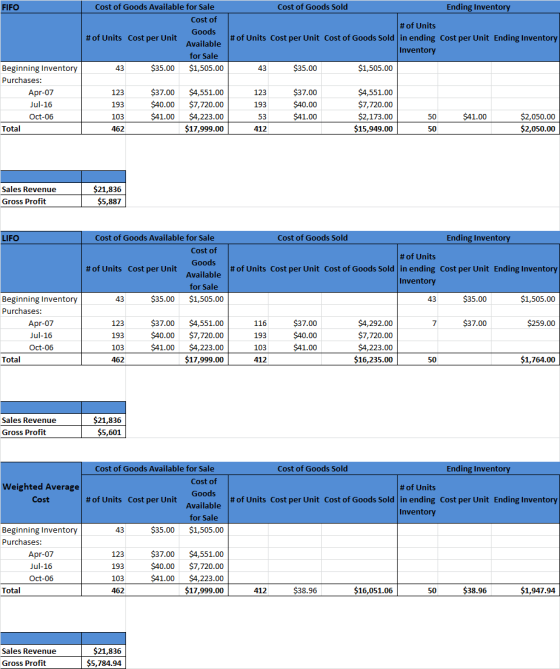
Task: Select weighted average gross profit $5,784.94
Action: click(104, 663)
